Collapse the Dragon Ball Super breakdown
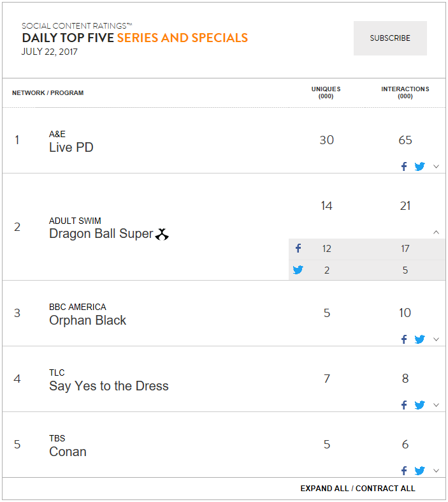This screenshot has height=502, width=448. (x=436, y=232)
